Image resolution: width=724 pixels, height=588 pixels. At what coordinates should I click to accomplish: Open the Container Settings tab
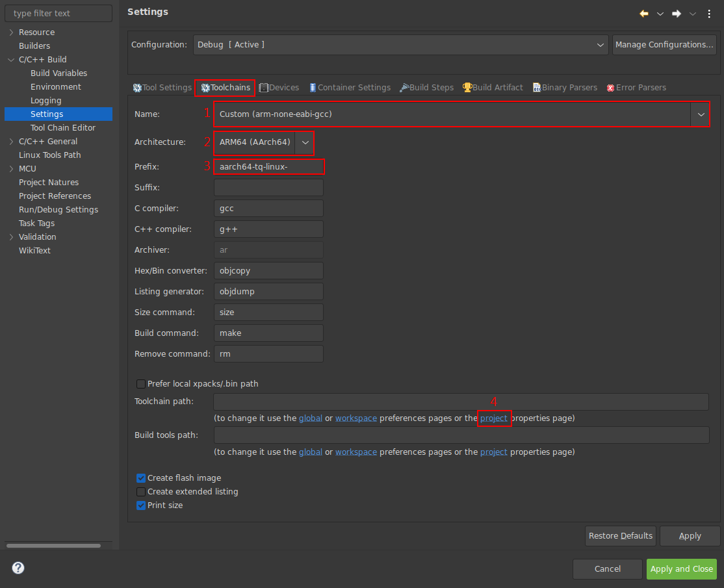350,88
